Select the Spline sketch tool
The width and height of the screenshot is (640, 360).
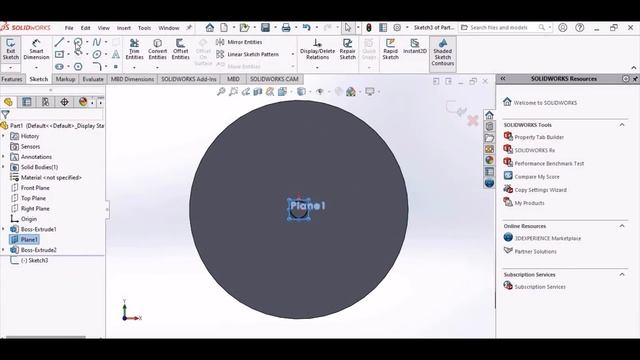click(x=97, y=42)
